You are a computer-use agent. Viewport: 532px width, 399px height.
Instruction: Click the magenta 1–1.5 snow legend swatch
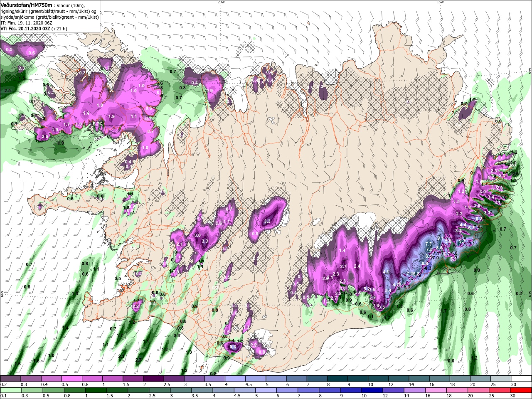coord(112,379)
